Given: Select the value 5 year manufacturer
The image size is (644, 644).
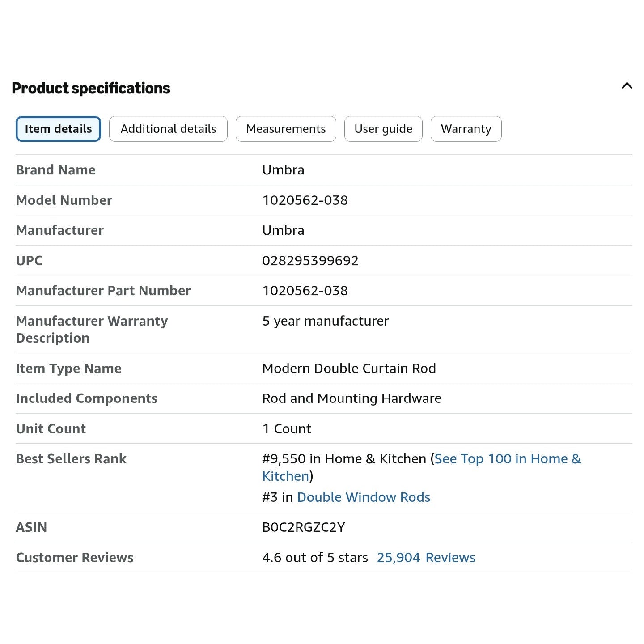Looking at the screenshot, I should coord(326,321).
